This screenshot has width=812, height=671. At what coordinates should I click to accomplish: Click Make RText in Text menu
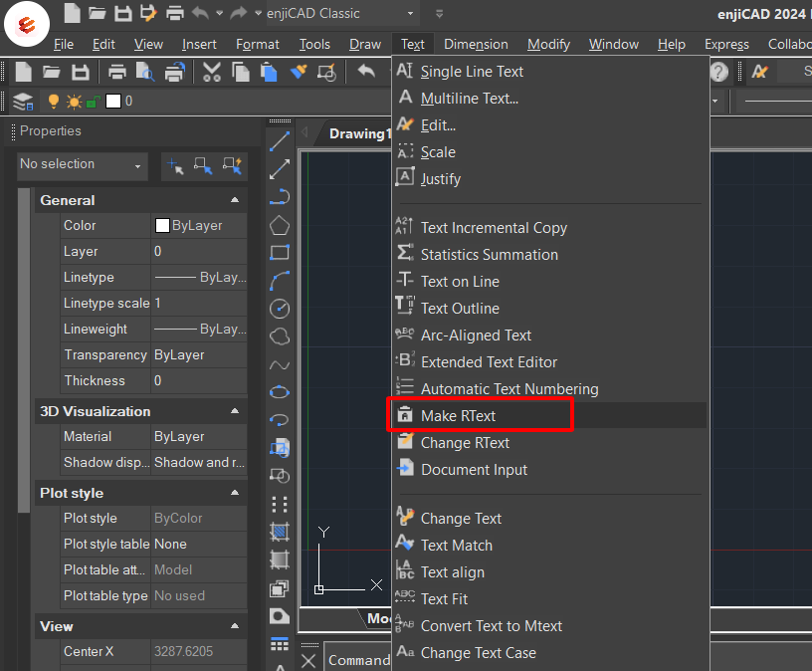coord(549,415)
